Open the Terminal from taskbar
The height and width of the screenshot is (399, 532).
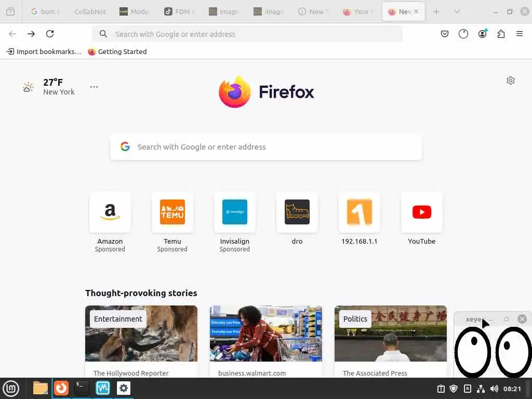82,388
